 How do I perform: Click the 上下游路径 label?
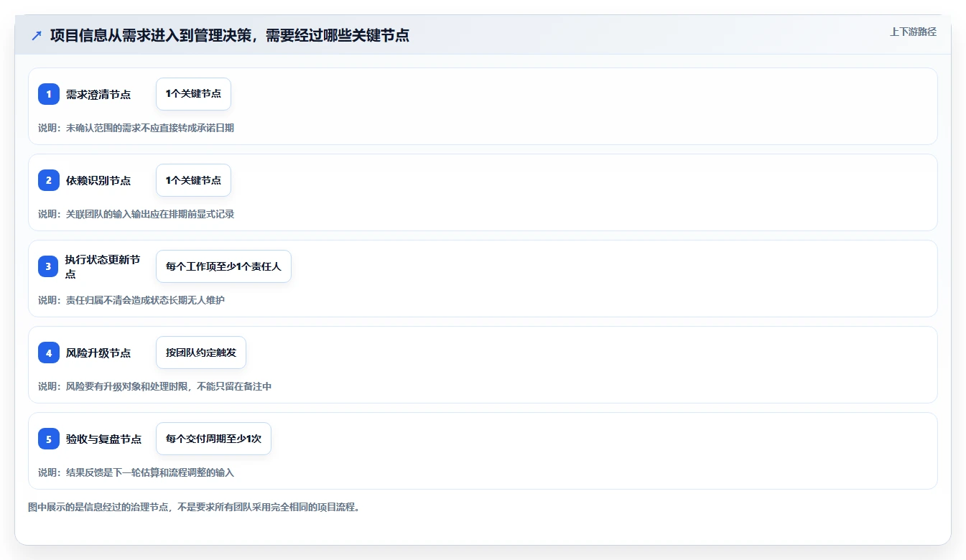(x=913, y=32)
